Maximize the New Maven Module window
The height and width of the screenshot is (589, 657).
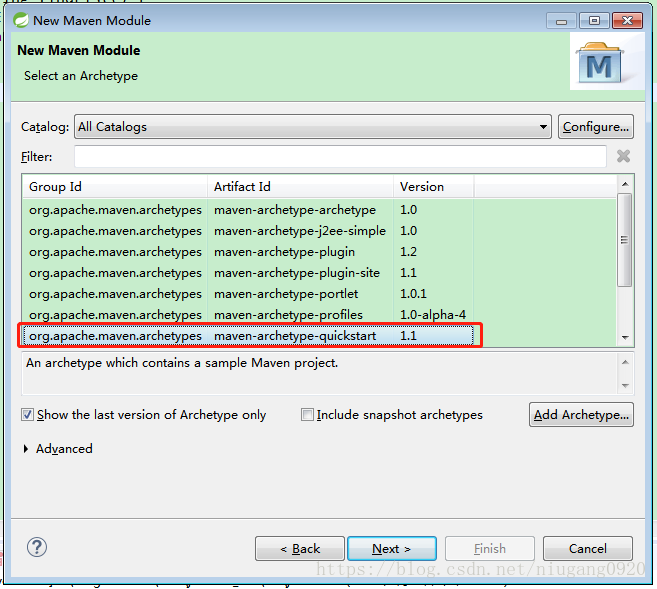[594, 21]
